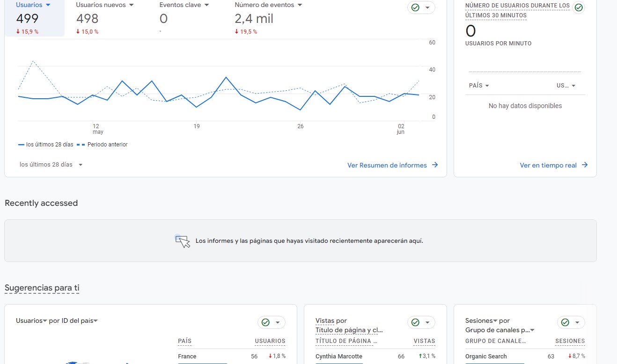The height and width of the screenshot is (364, 617).
Task: Click the cursor icon in Recently accessed box
Action: (183, 241)
